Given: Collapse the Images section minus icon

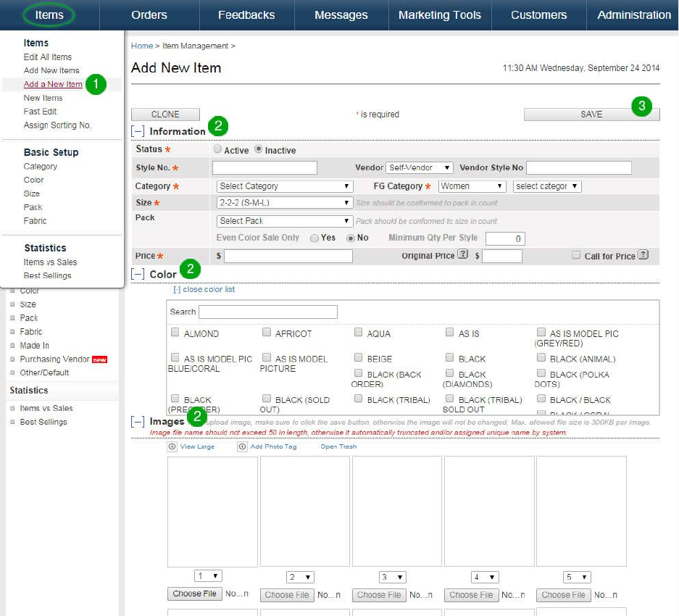Looking at the screenshot, I should point(138,421).
